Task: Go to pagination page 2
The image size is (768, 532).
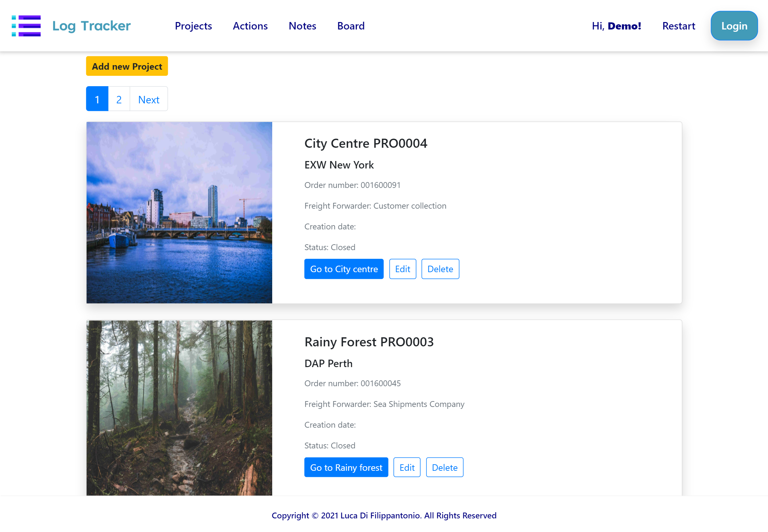Action: click(x=119, y=99)
